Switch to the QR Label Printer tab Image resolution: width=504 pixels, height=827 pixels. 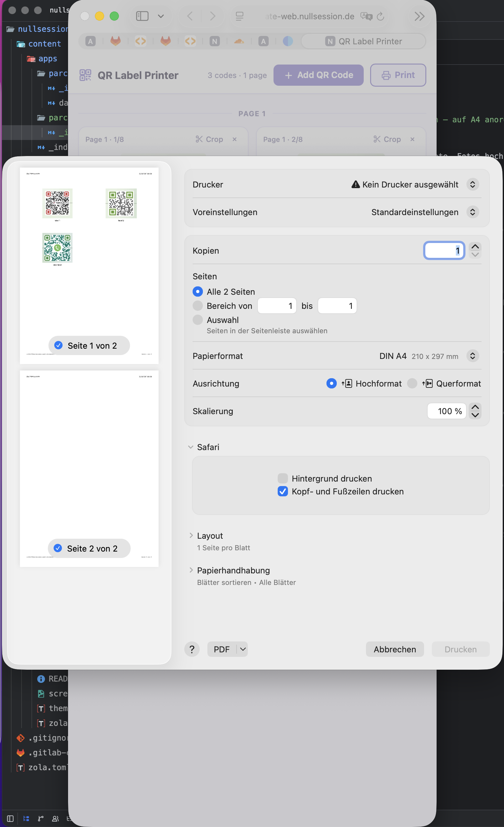click(364, 41)
